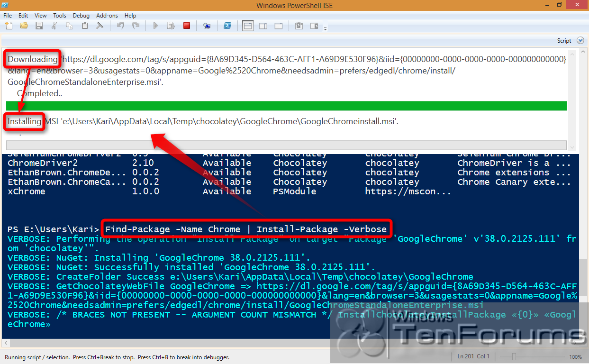
Task: Click the 'Chrome extensions ...' summary text
Action: [x=514, y=173]
